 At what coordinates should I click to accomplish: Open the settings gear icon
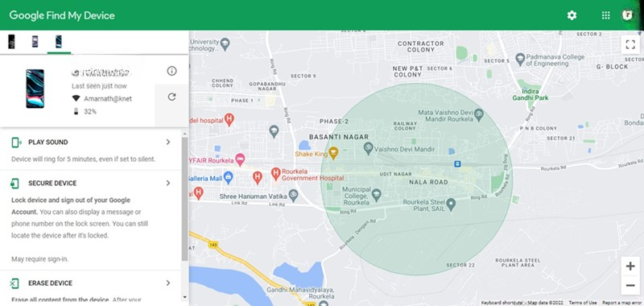tap(572, 15)
